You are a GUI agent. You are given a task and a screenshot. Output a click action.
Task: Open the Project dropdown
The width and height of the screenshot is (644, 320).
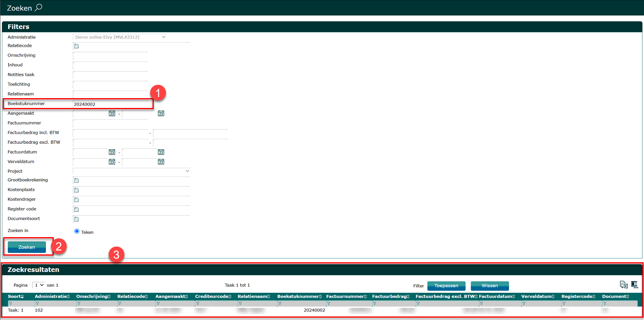[187, 171]
